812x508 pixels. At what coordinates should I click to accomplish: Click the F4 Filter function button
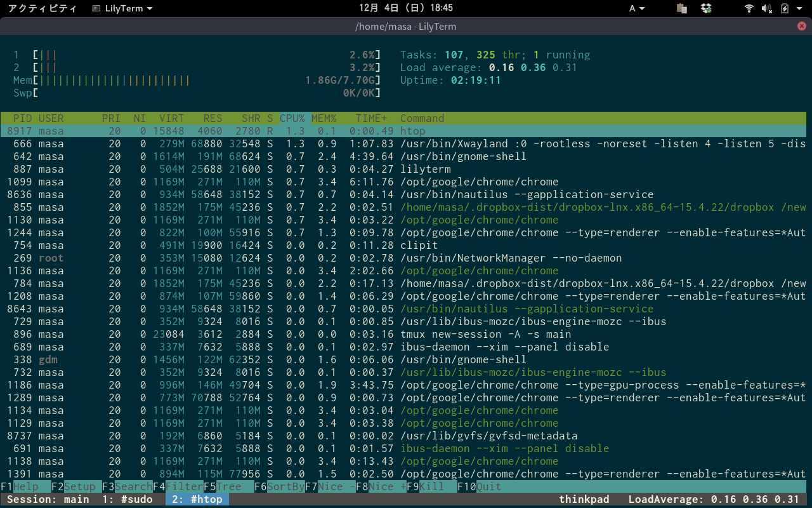coord(178,486)
